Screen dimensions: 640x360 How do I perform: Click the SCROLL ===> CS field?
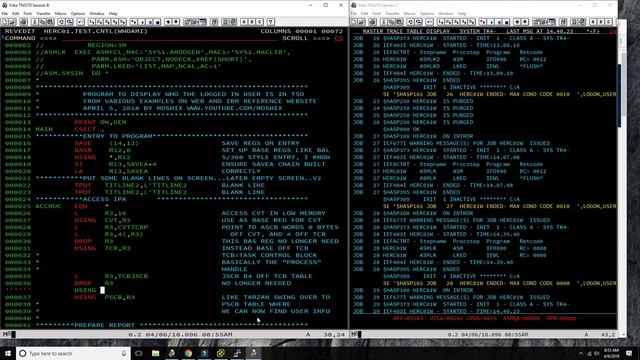point(338,38)
